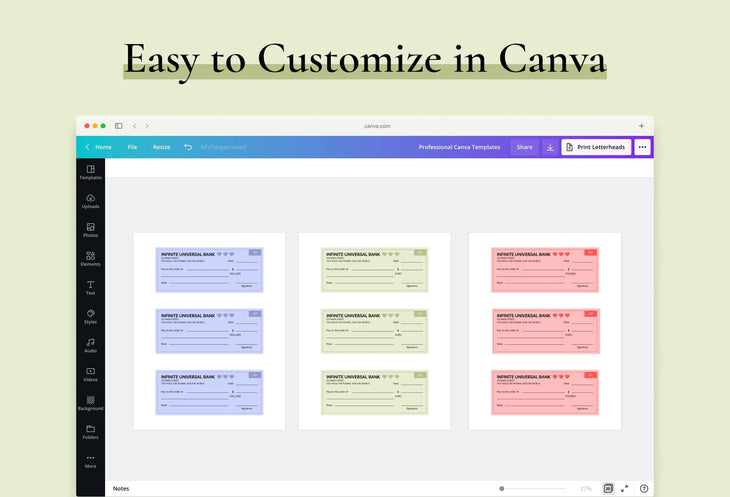
Task: Toggle the browser sidebar icon
Action: (119, 126)
